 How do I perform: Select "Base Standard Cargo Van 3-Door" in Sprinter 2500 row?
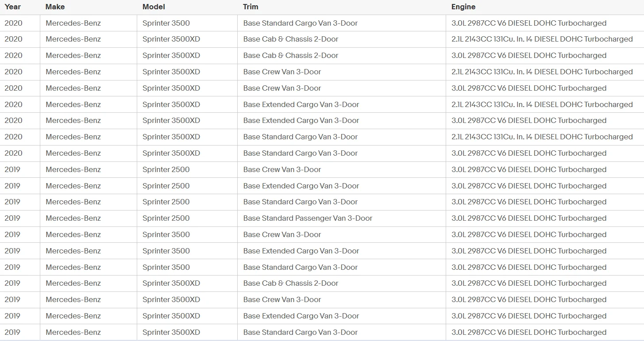(x=300, y=202)
